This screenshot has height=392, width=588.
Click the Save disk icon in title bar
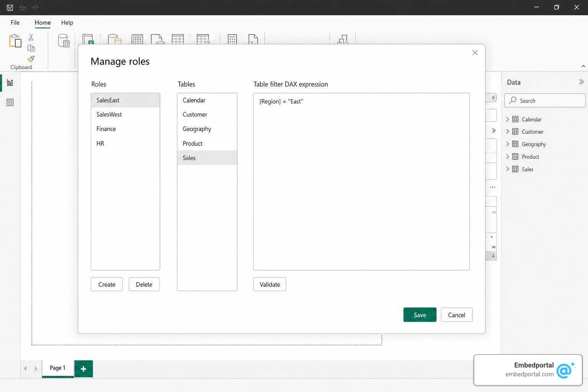click(x=10, y=7)
